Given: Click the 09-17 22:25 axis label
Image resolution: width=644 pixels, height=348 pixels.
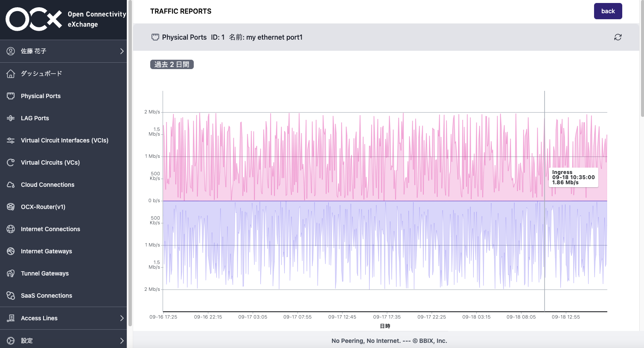Looking at the screenshot, I should [x=431, y=317].
